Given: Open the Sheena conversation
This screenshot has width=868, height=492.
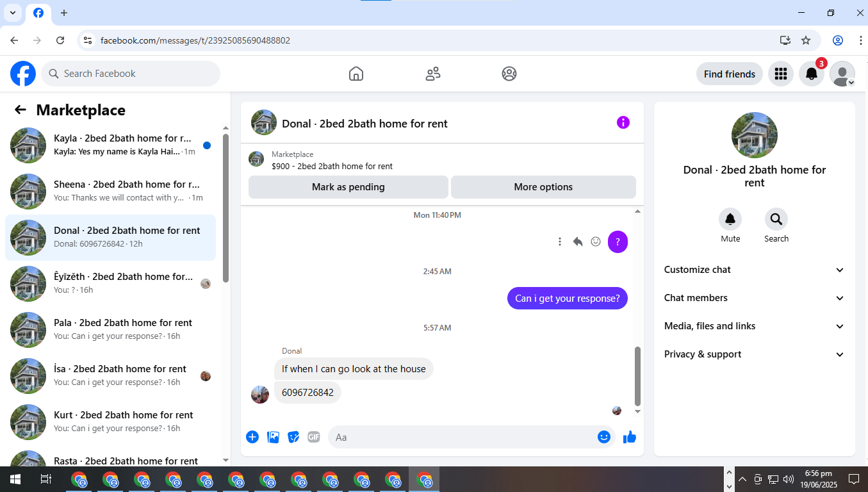Looking at the screenshot, I should [110, 192].
